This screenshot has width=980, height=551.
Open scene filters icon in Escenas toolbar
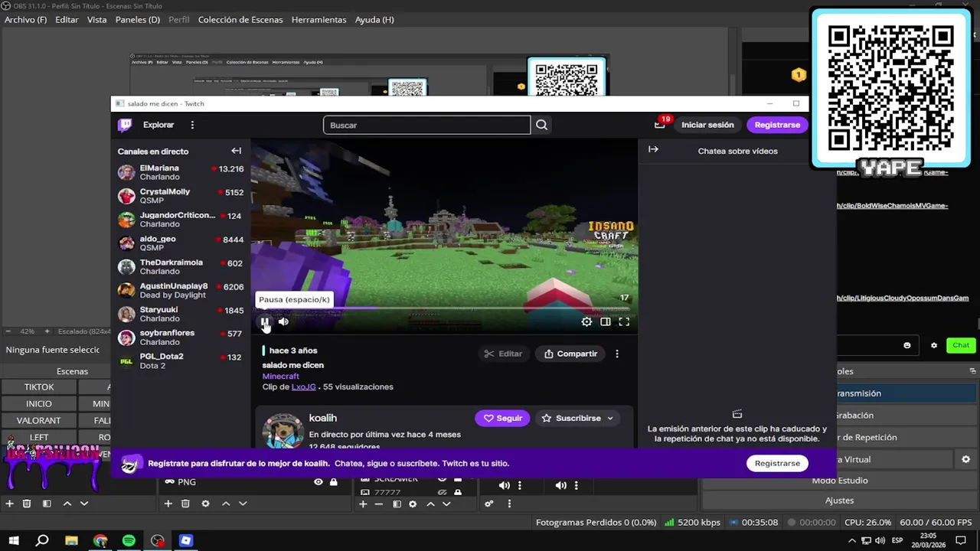pyautogui.click(x=47, y=504)
